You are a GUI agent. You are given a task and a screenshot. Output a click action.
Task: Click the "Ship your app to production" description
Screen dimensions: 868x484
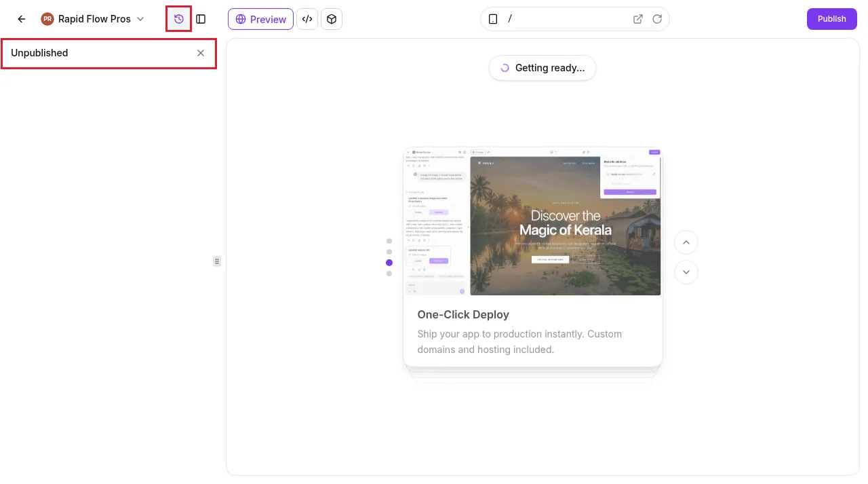coord(519,342)
